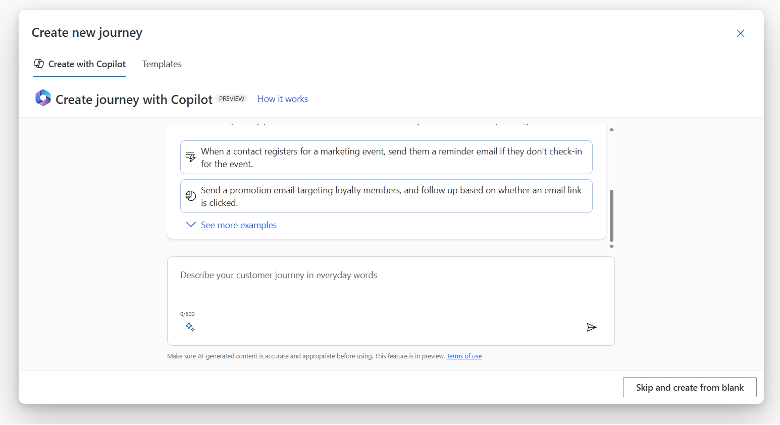Click Skip and create from blank
This screenshot has height=425, width=780.
[x=689, y=387]
